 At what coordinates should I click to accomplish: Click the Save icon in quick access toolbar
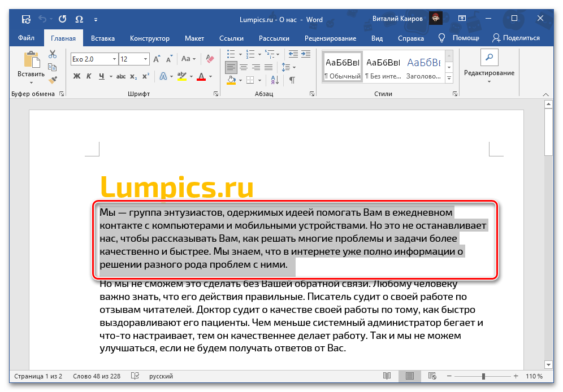(26, 19)
